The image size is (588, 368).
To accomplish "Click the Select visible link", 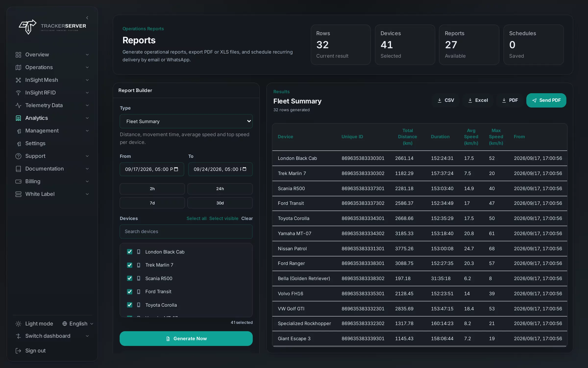I will click(224, 218).
